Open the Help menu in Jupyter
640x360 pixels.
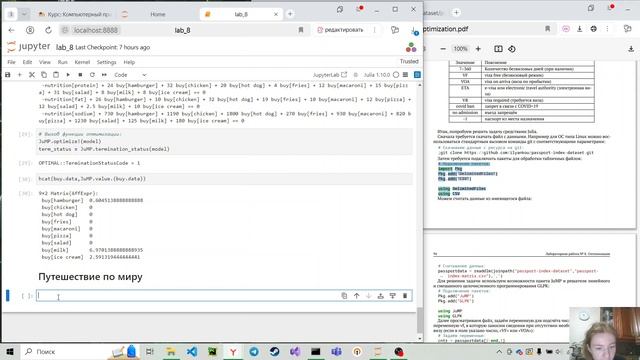(x=129, y=62)
